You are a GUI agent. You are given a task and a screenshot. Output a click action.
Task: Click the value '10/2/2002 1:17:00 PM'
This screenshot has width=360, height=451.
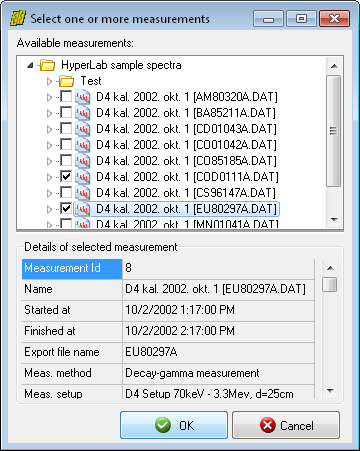218,311
